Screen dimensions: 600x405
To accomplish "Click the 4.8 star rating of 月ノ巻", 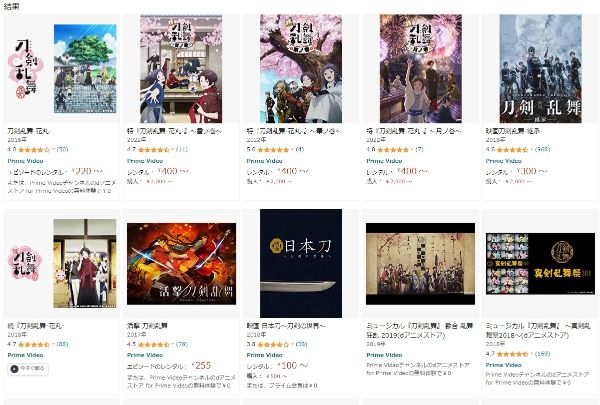I will click(x=393, y=149).
